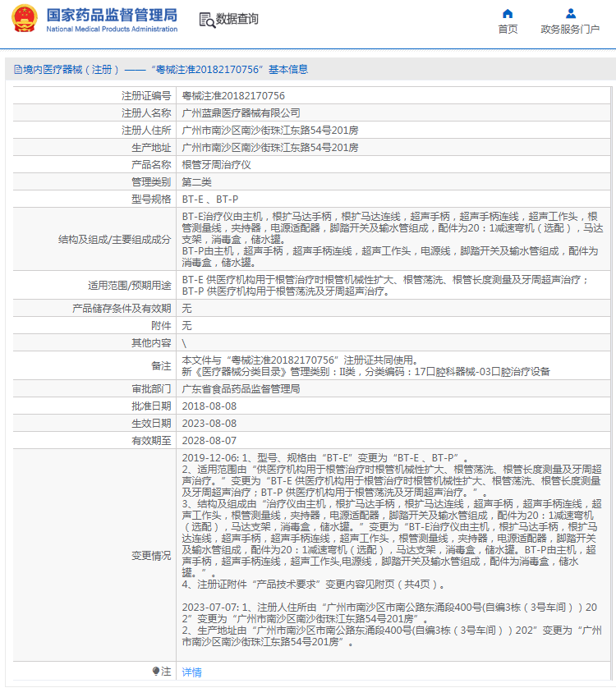The width and height of the screenshot is (616, 688).
Task: Click expiry date 2028-08-07
Action: coord(209,441)
